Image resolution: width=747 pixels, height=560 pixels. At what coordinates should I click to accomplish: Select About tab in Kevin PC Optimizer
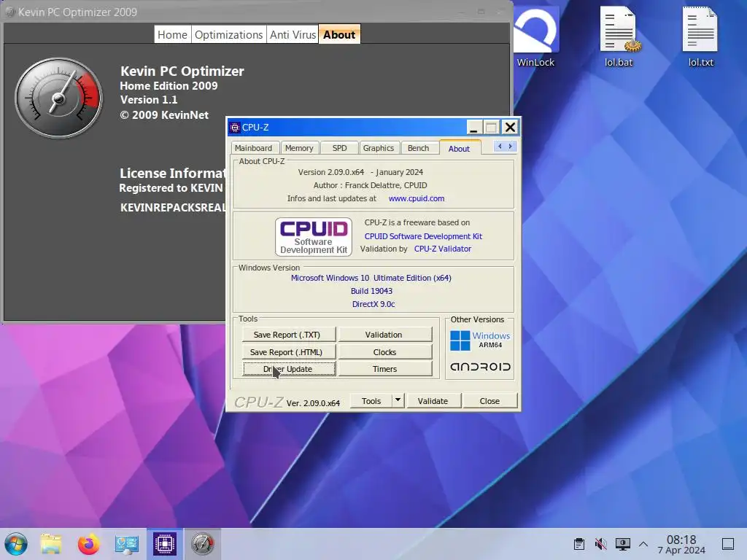point(339,35)
